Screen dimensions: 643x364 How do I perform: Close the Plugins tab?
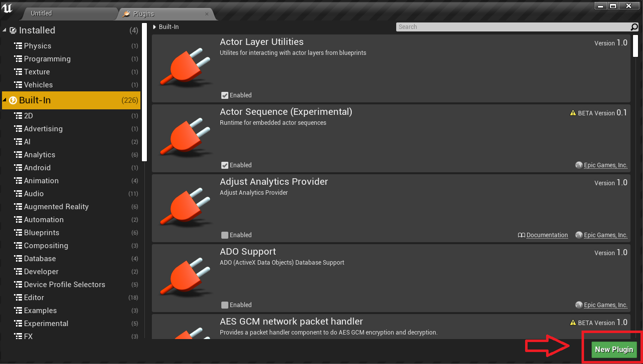pos(207,14)
